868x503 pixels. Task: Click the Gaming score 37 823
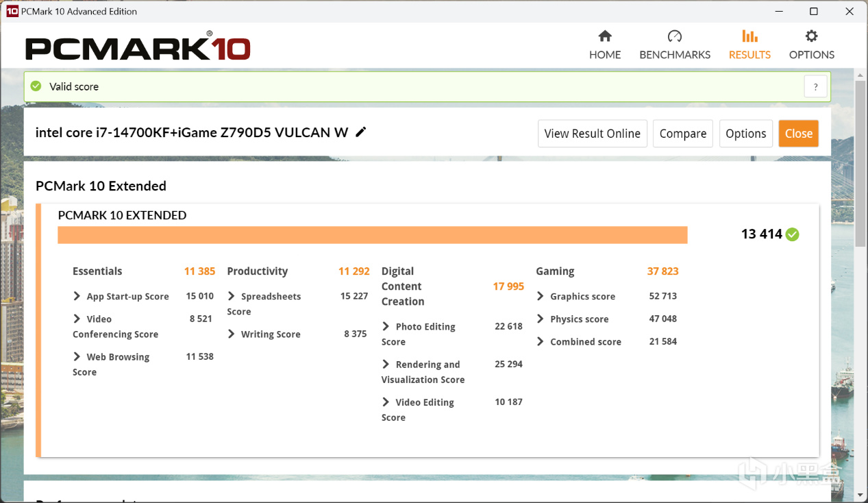point(663,271)
